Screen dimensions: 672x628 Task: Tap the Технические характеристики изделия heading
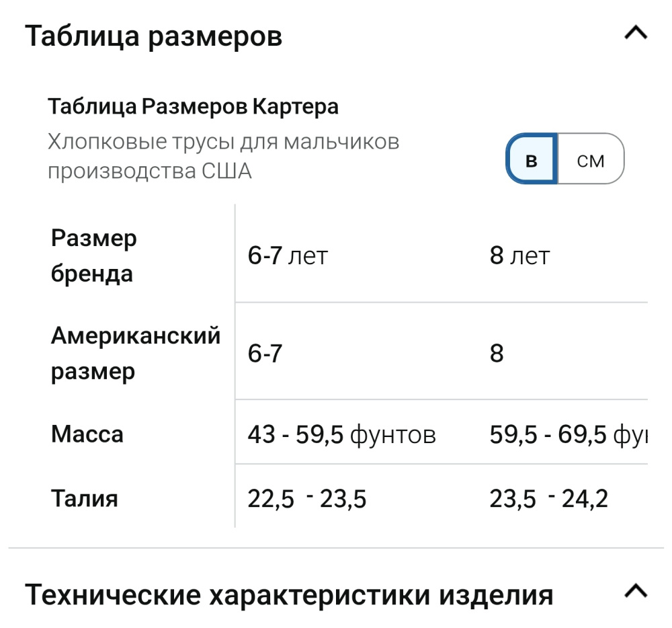click(x=289, y=595)
